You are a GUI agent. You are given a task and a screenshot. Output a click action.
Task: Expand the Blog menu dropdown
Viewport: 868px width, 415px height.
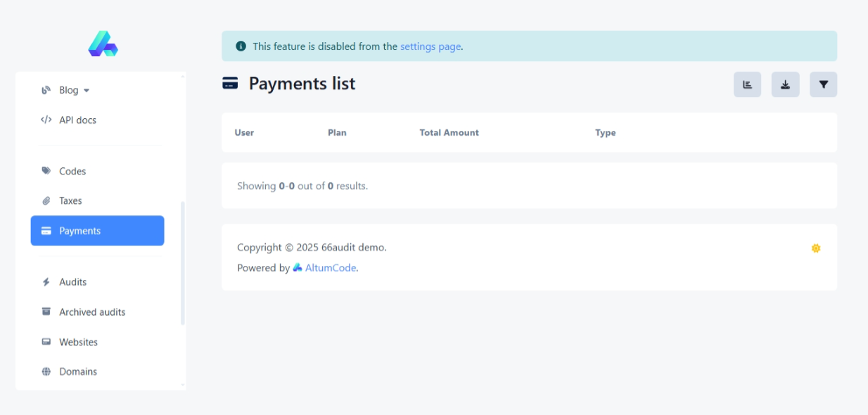[x=74, y=90]
